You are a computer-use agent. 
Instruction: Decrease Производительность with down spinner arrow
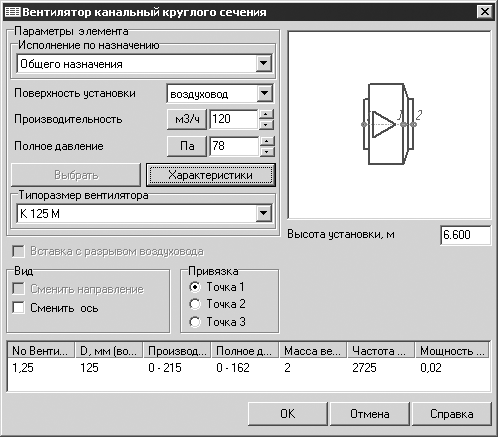click(x=266, y=125)
